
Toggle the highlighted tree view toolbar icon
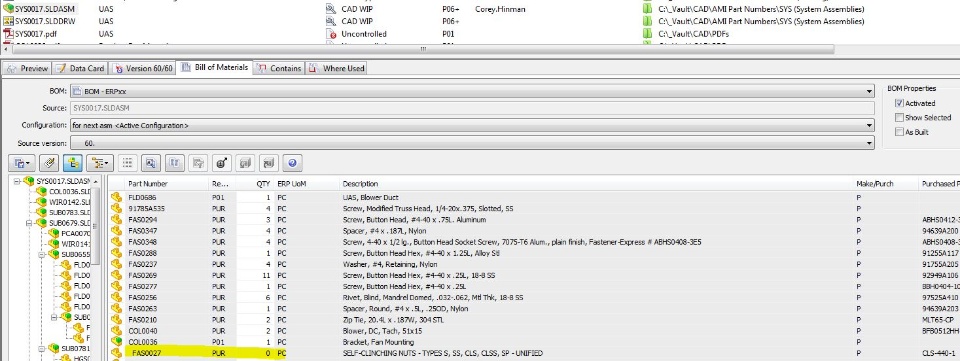(x=72, y=163)
